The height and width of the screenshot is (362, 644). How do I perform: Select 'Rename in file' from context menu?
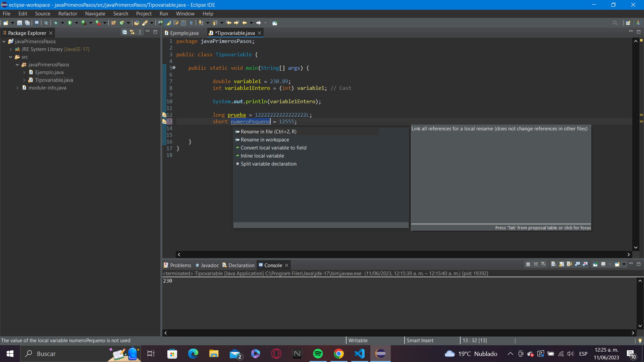coord(268,131)
